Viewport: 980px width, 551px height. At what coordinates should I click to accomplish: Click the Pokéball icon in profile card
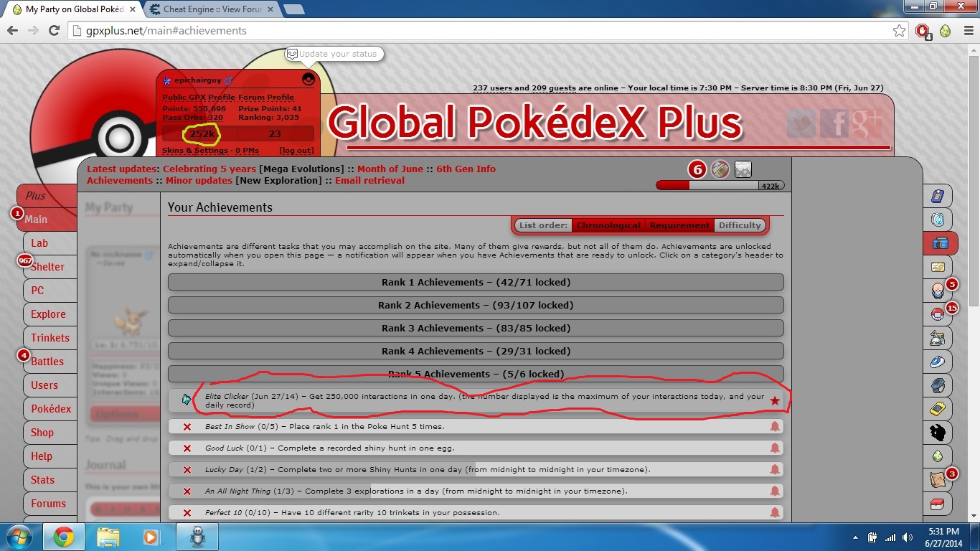point(308,80)
